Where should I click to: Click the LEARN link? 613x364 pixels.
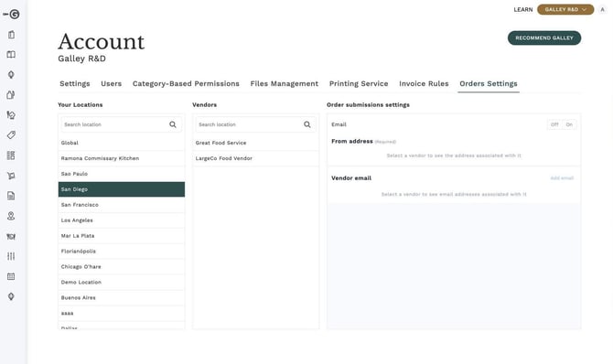(523, 9)
